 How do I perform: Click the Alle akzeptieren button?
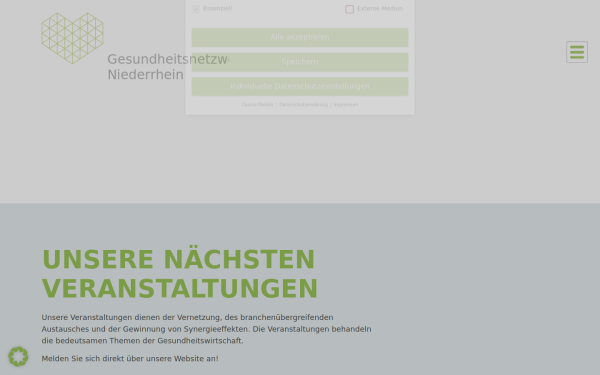click(x=300, y=37)
